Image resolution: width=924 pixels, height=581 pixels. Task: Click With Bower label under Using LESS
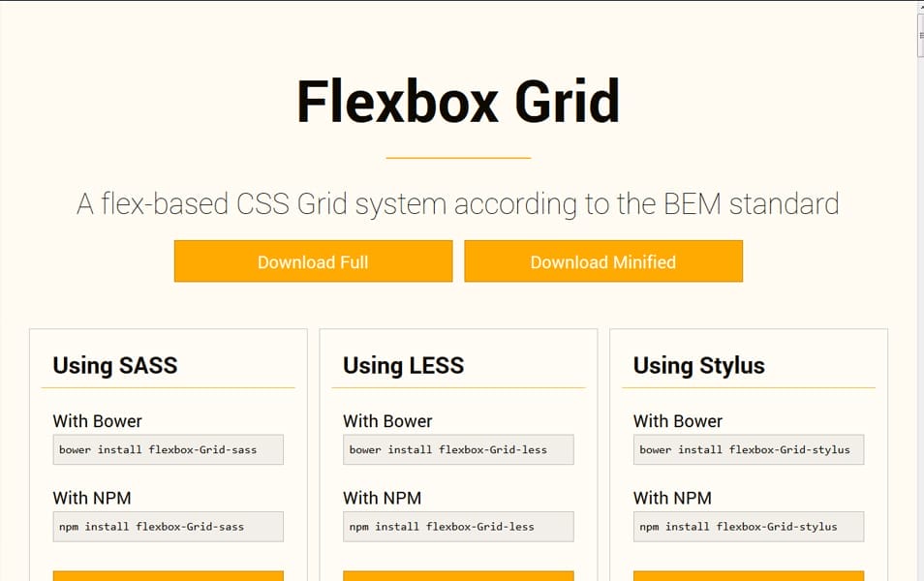click(387, 420)
